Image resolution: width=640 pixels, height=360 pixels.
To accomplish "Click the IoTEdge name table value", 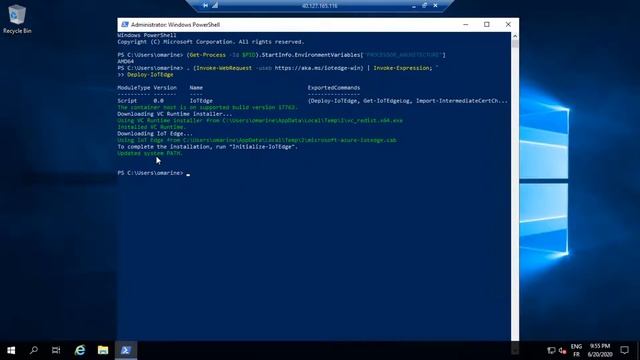I will (x=201, y=101).
